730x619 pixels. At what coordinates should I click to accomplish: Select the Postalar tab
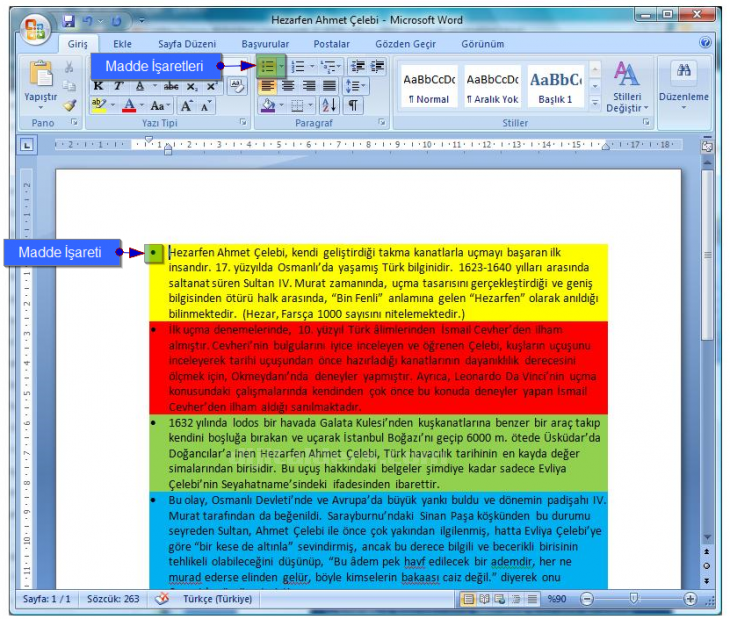pyautogui.click(x=331, y=44)
